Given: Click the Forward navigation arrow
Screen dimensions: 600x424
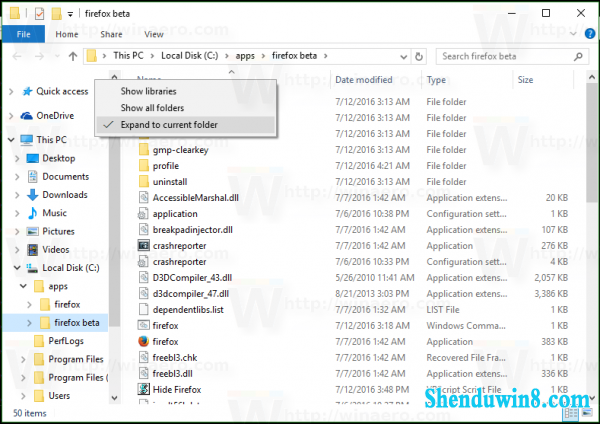Looking at the screenshot, I should 39,56.
